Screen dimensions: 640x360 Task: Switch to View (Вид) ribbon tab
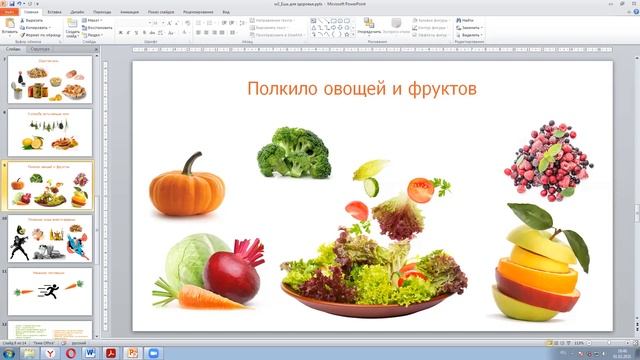[226, 12]
